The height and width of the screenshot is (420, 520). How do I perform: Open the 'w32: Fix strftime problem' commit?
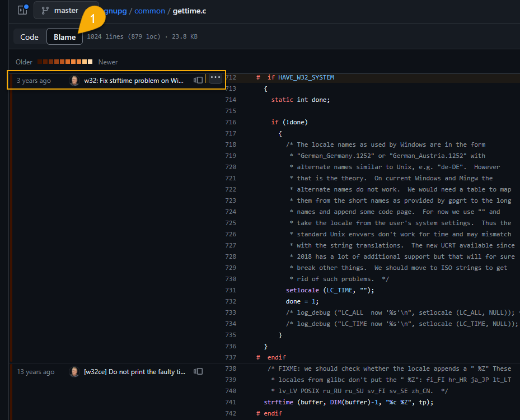click(x=134, y=81)
